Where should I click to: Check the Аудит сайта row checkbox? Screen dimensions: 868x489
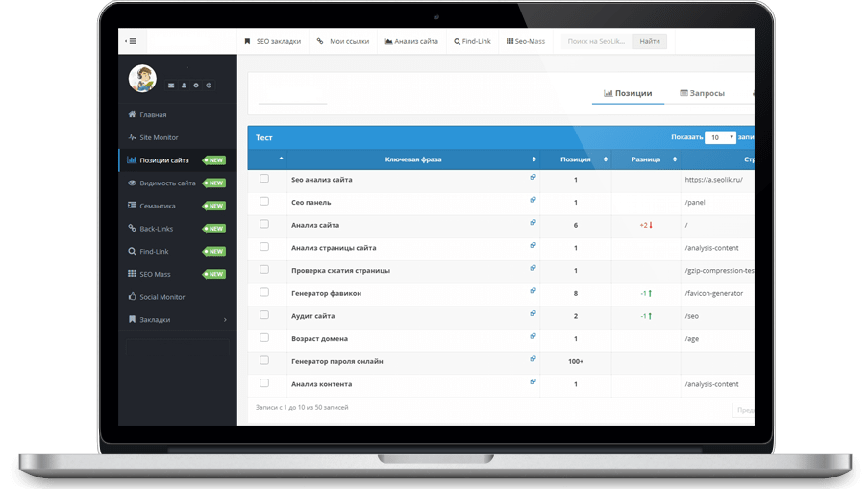(x=264, y=315)
